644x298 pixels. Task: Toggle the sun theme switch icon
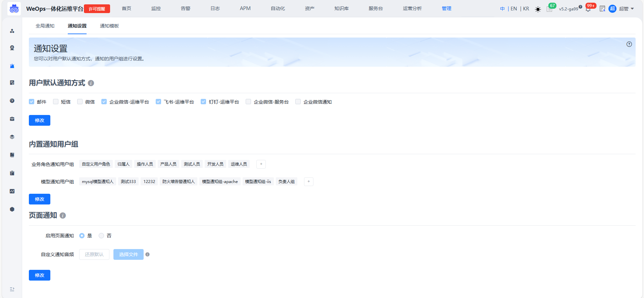[x=538, y=9]
